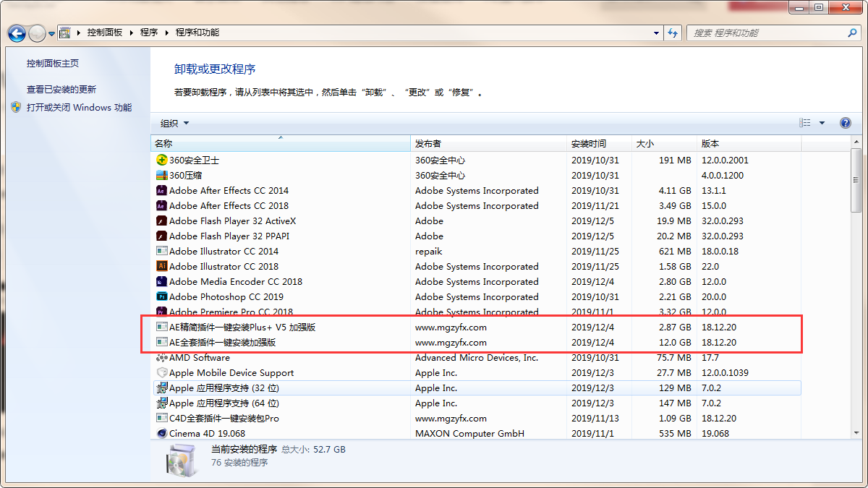Click the 12.0 GB size cell

pos(674,342)
